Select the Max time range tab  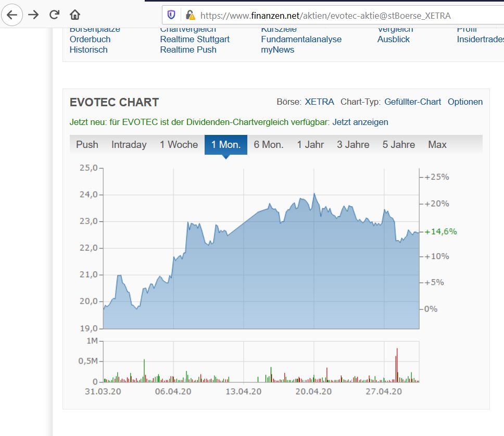(437, 145)
